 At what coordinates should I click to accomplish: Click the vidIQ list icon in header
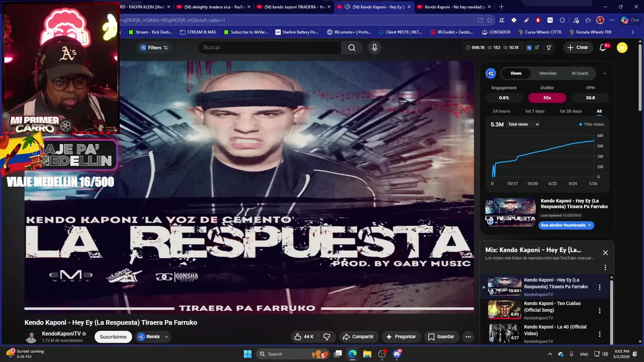(537, 48)
